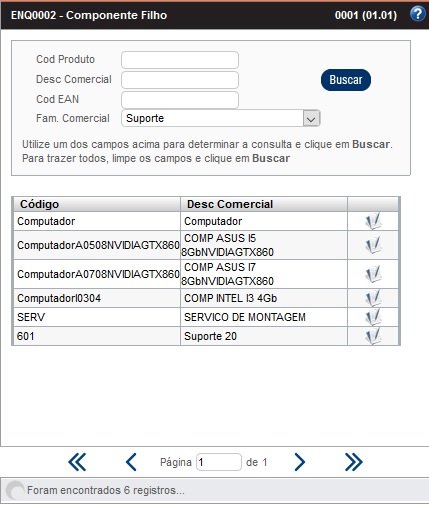Viewport: 429px width, 505px height.
Task: Select the Computador row checkmark icon
Action: point(373,221)
